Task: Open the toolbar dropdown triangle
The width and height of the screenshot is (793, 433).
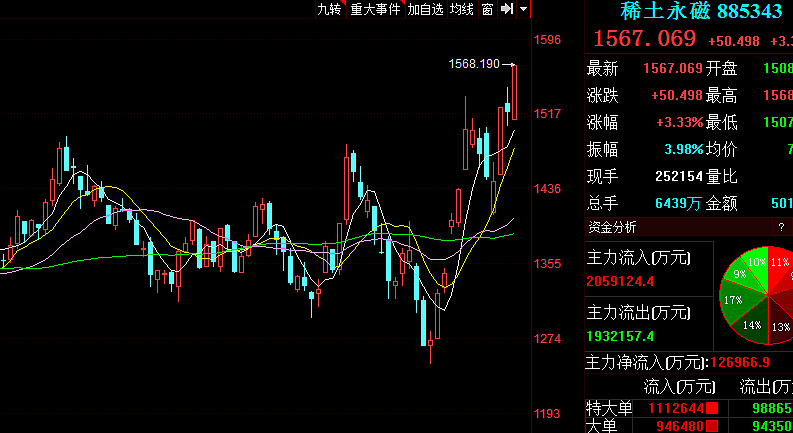Action: coord(523,9)
